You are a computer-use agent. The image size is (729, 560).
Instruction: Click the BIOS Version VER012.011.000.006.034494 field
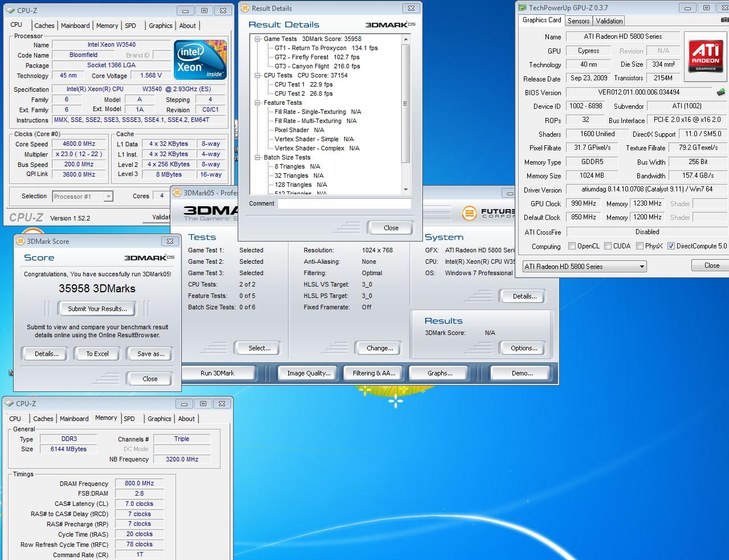coord(638,92)
